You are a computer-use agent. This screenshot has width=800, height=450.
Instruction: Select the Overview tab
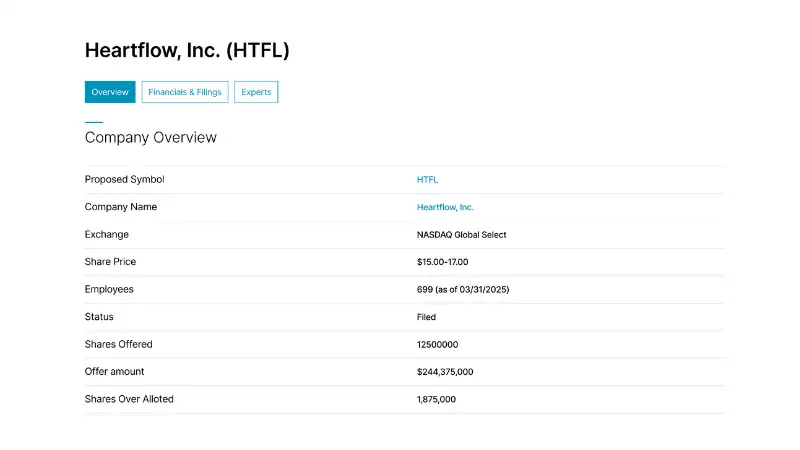(110, 92)
